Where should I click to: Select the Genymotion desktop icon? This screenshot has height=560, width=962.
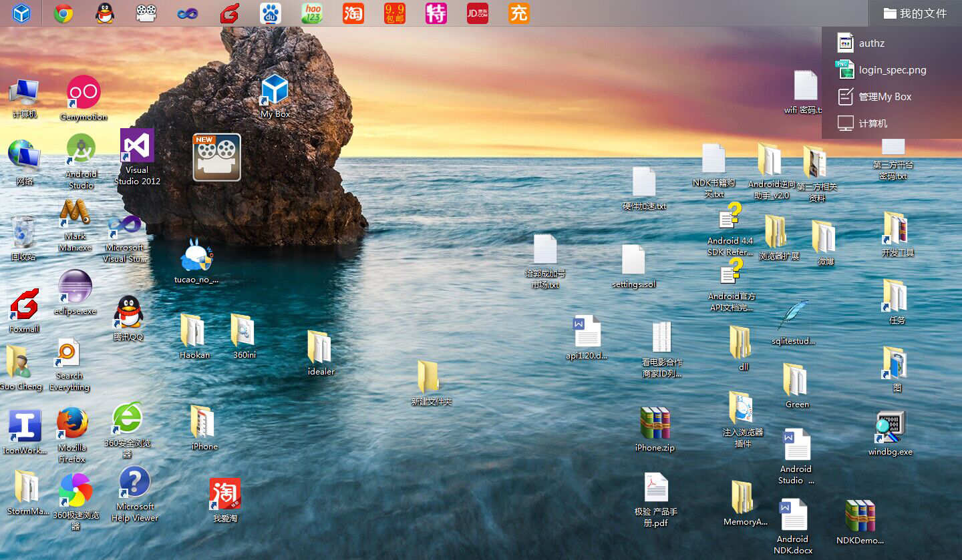click(x=84, y=98)
